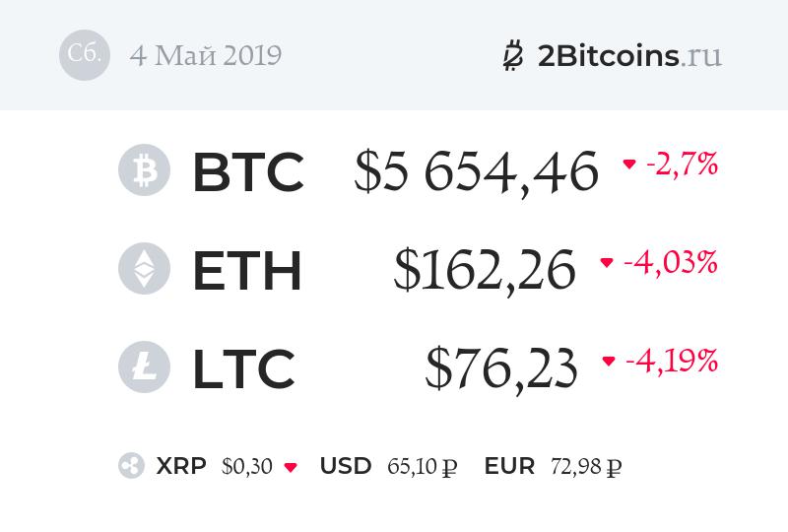This screenshot has width=788, height=532.
Task: Click the Litecoin price $76,23
Action: 501,368
